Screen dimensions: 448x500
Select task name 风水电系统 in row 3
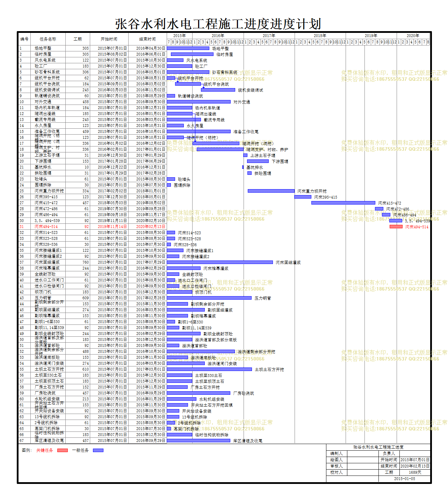click(x=45, y=60)
